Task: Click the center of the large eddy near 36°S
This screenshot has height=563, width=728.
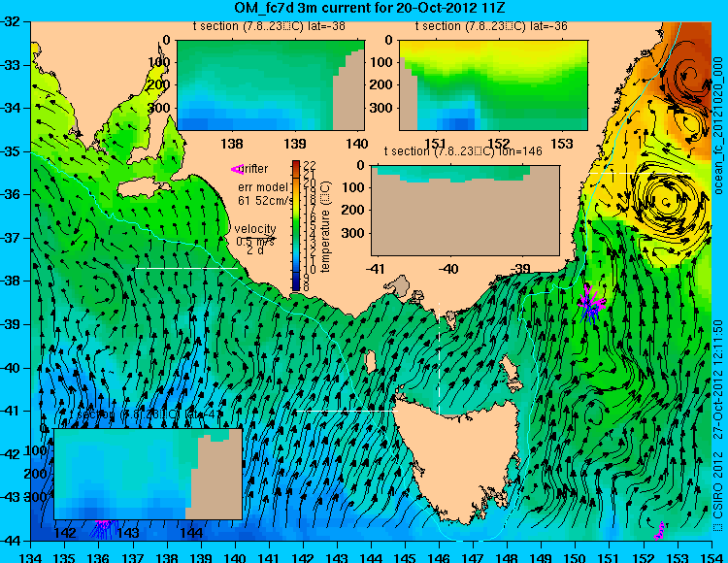Action: (667, 202)
